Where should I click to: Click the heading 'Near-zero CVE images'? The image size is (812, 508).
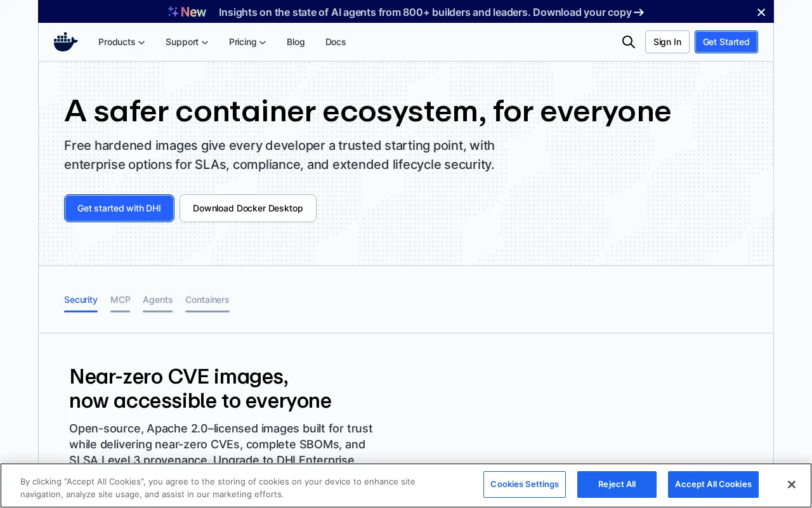(x=200, y=389)
